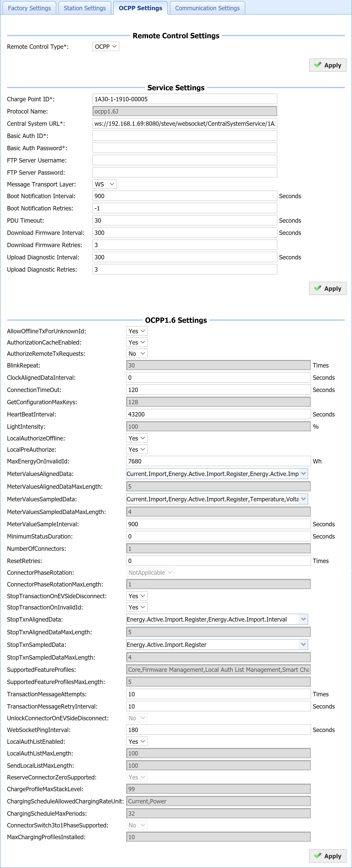Open LocalPreAuthorize dropdown
352x868 pixels.
tap(137, 450)
